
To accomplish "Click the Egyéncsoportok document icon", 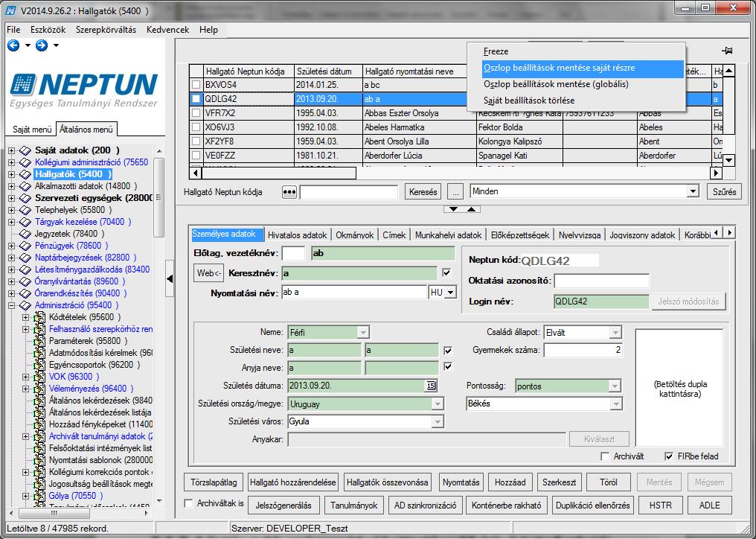I will tap(39, 364).
